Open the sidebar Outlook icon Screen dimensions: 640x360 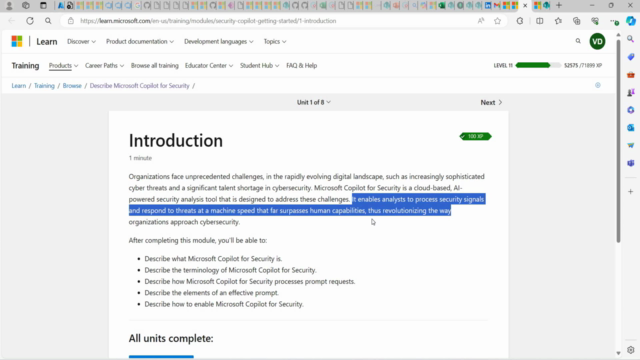pos(631,128)
